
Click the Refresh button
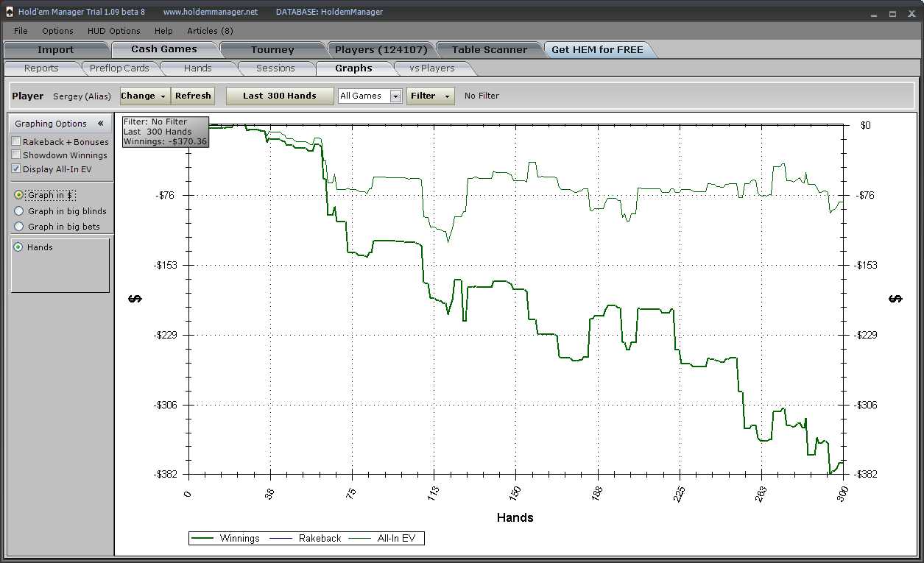tap(193, 96)
